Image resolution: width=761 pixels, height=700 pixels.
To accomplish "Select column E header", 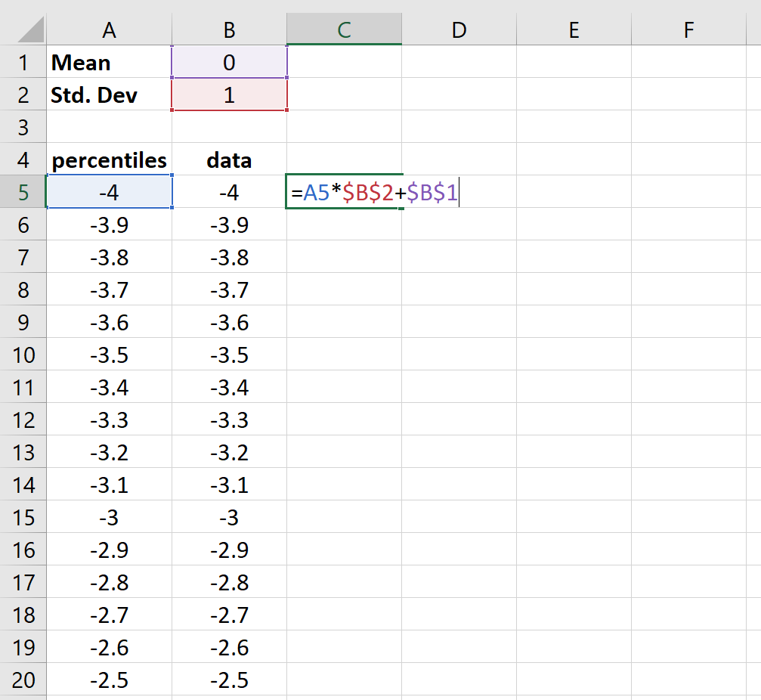I will tap(574, 30).
